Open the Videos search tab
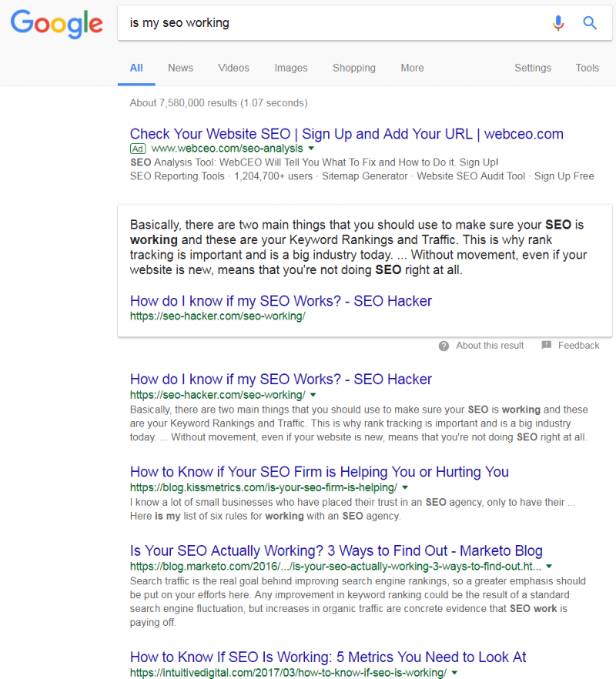 point(233,68)
